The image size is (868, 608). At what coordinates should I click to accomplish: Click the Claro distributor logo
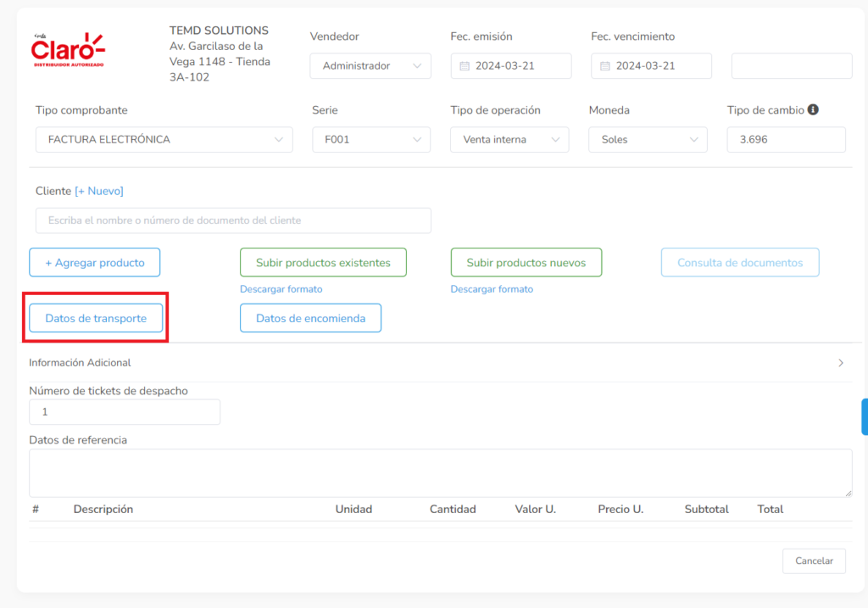click(68, 50)
